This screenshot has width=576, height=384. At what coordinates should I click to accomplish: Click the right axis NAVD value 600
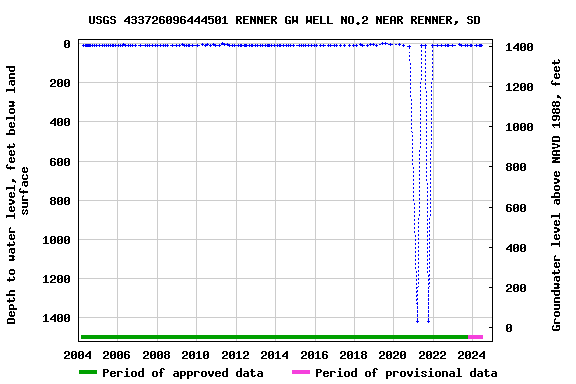click(516, 208)
